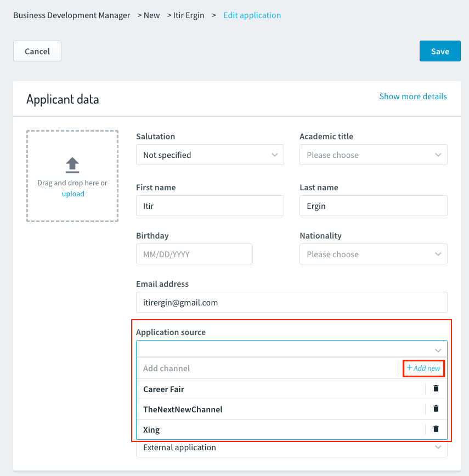This screenshot has height=476, width=469.
Task: Delete the TheNextNewChannel entry
Action: (436, 409)
